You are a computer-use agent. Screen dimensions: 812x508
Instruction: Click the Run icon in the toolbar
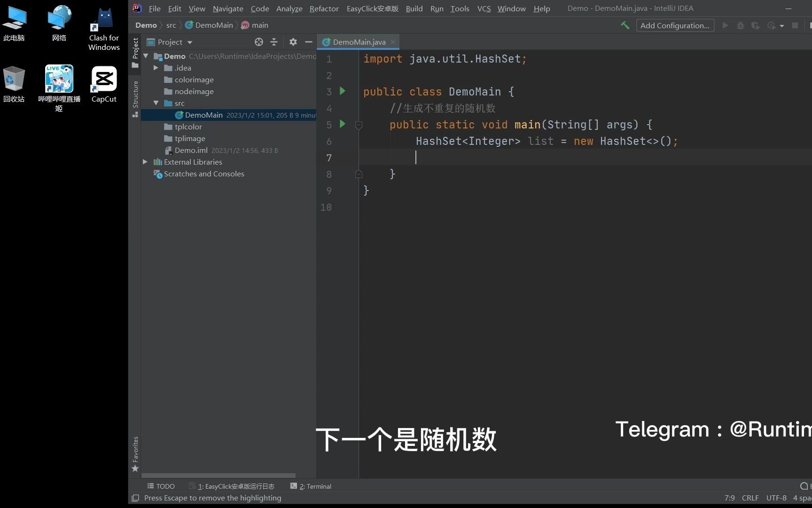click(x=725, y=25)
